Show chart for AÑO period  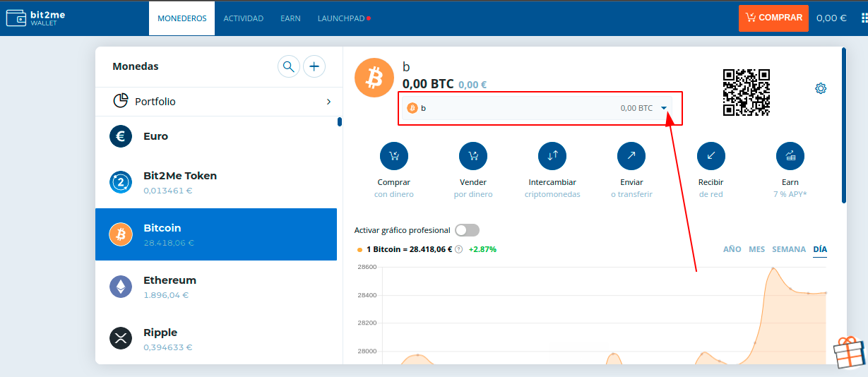[x=732, y=249]
